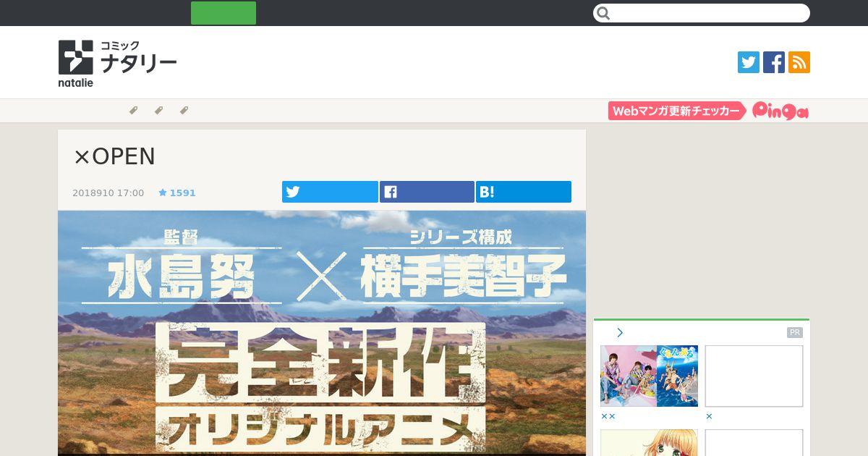This screenshot has width=868, height=456.
Task: Open the pink Pinga logo
Action: (x=780, y=111)
